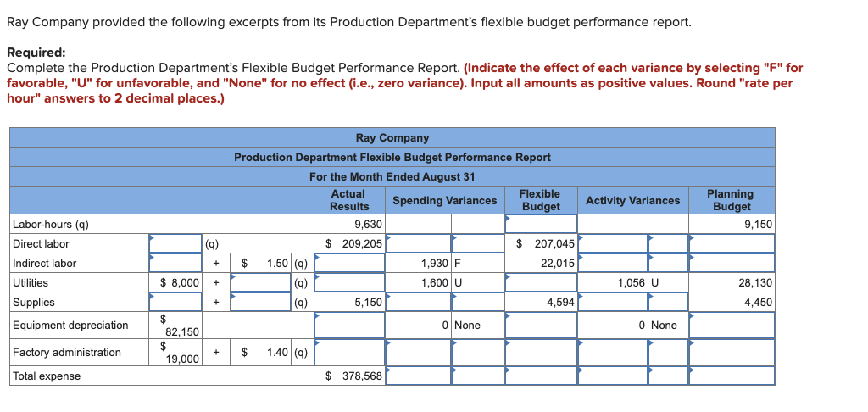This screenshot has height=412, width=868.
Task: Open Direct labor activity variance effect dropdown
Action: click(668, 243)
